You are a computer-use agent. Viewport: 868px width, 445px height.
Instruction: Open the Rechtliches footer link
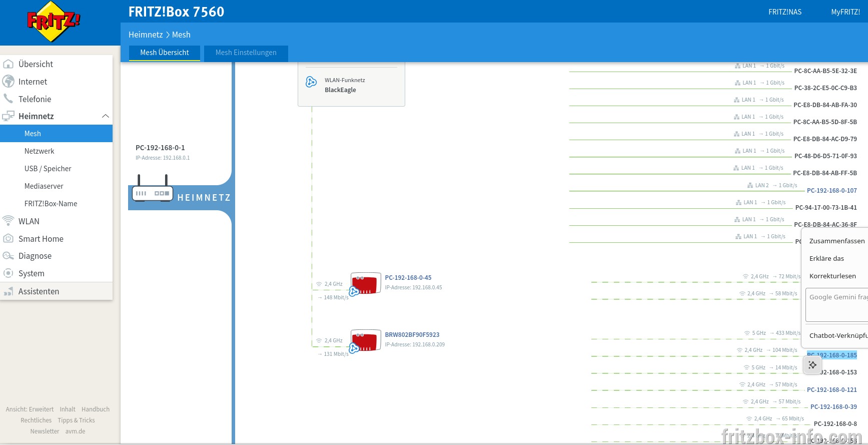36,420
